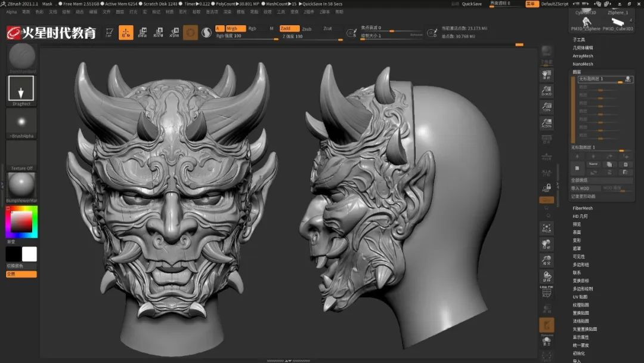Viewport: 644px width, 363px height.
Task: Click the Scroll hand icon
Action: point(546,75)
